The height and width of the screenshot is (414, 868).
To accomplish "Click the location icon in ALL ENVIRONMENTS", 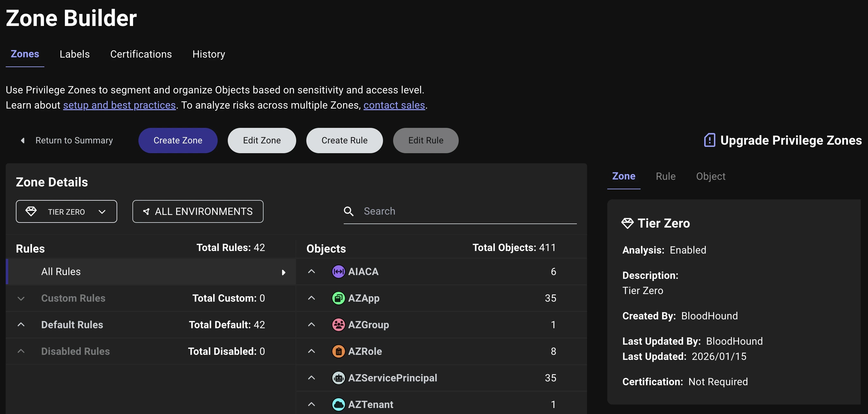I will tap(146, 211).
